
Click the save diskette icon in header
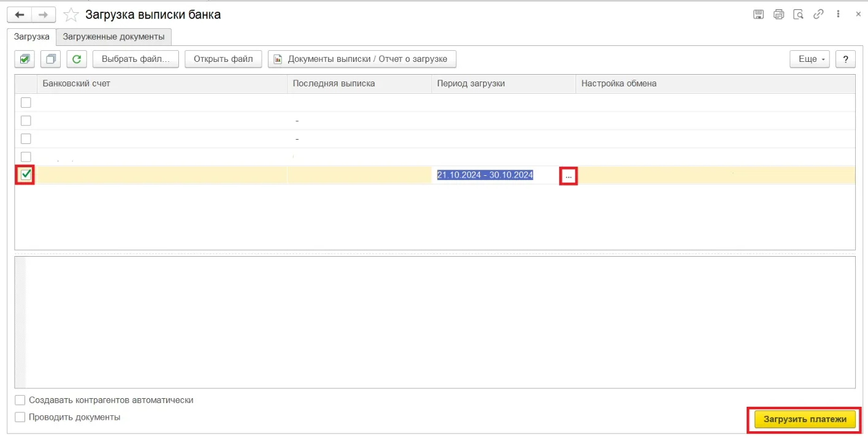tap(758, 15)
